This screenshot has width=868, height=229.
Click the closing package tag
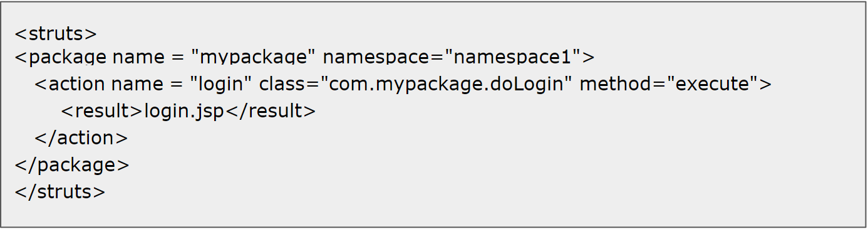(x=72, y=165)
